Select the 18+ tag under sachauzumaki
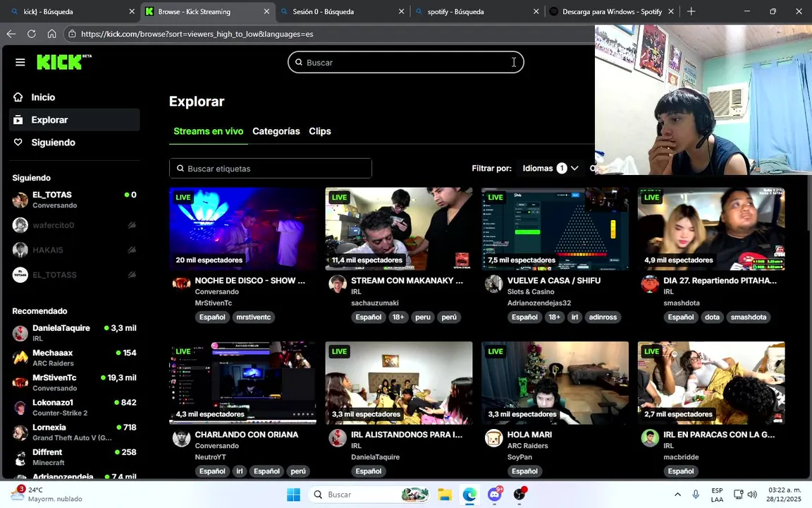Image resolution: width=812 pixels, height=508 pixels. point(398,317)
